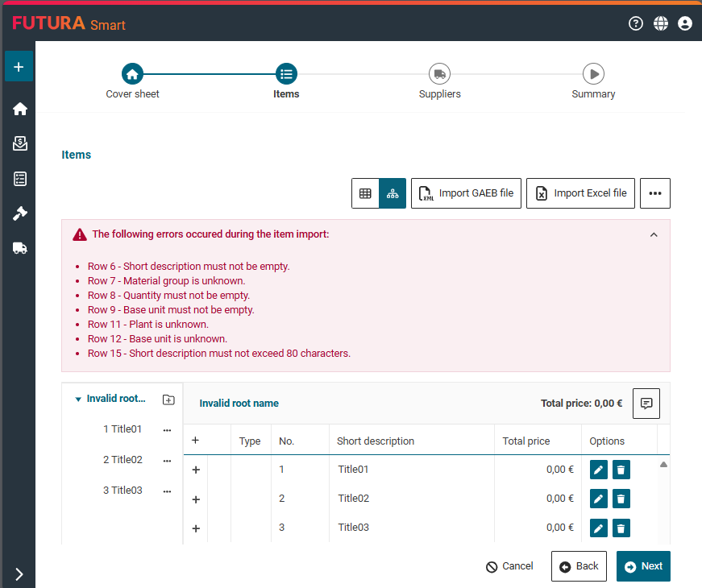The image size is (702, 588).
Task: Open the more options ellipsis menu
Action: [x=654, y=193]
